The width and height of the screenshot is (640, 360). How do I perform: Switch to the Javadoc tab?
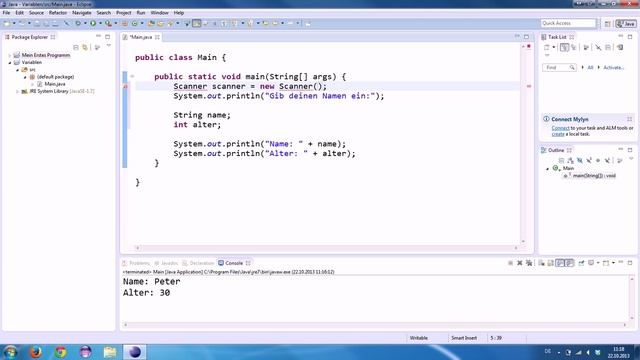pos(166,263)
